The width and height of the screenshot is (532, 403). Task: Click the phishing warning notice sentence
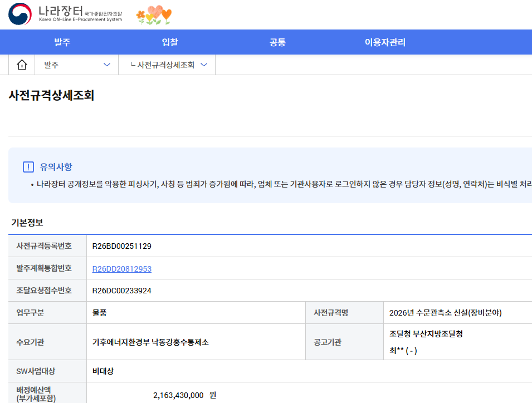[x=284, y=184]
